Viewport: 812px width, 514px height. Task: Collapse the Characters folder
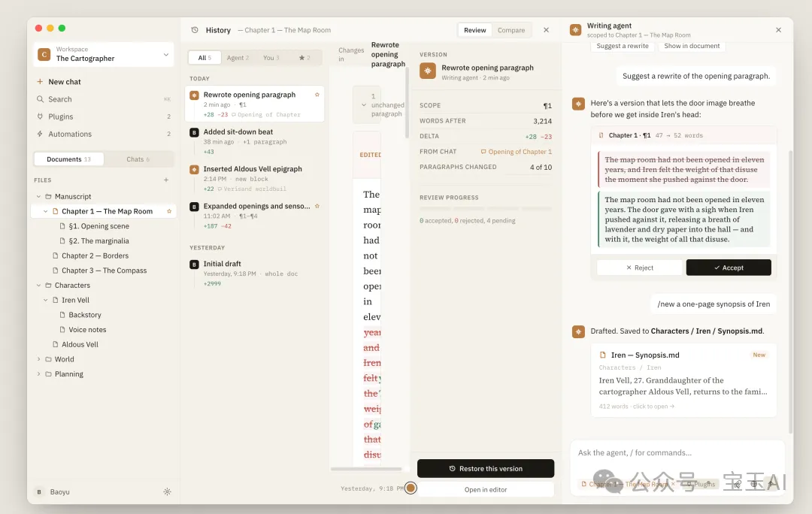pos(38,286)
